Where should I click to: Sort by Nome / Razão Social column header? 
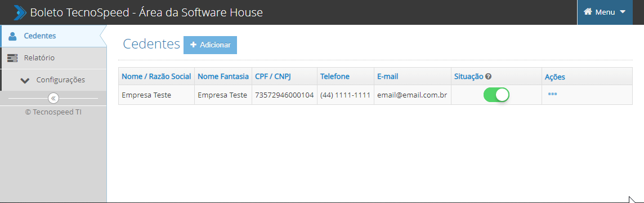(x=156, y=76)
